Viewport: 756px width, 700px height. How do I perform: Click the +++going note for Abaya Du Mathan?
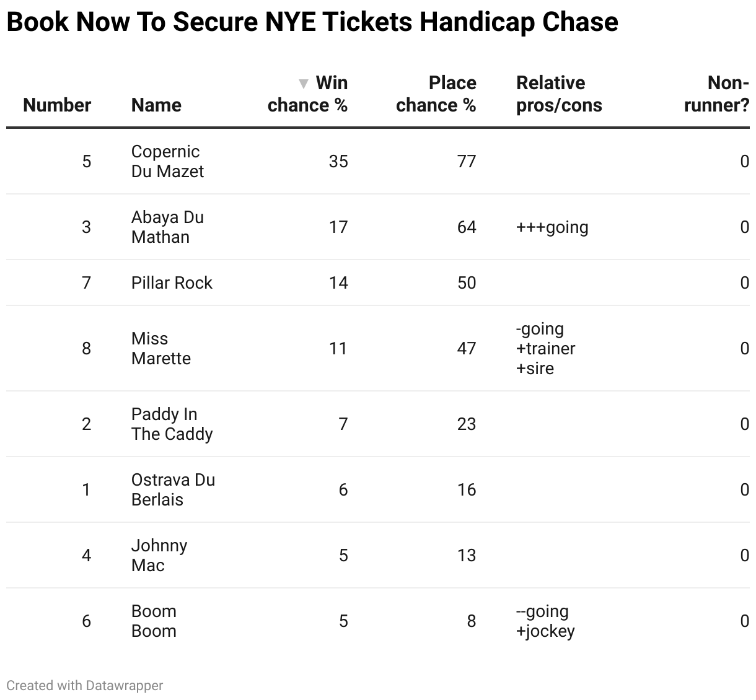point(552,227)
